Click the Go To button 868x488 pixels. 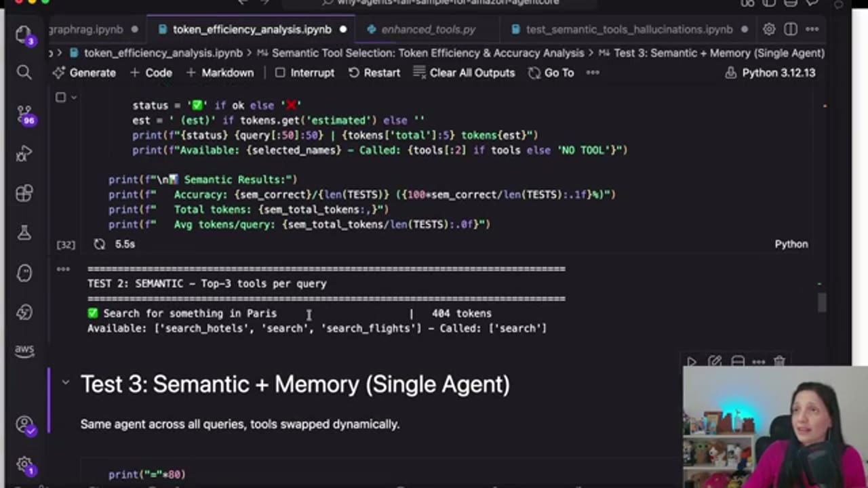point(551,73)
